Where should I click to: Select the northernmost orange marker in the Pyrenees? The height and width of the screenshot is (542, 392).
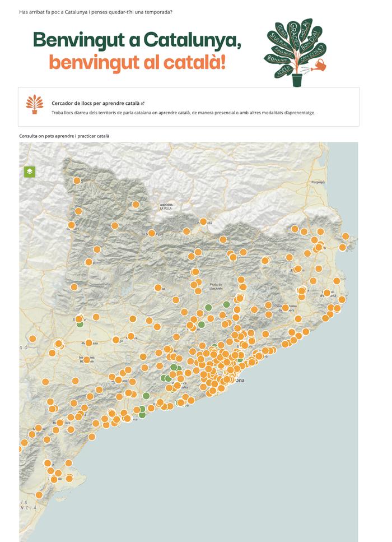point(77,181)
